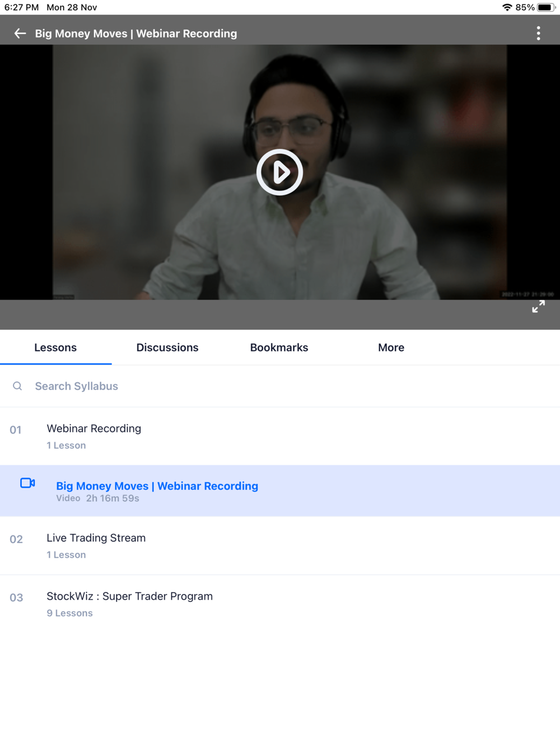Expand StockWiz Super Trader Program section
This screenshot has height=747, width=560.
280,604
